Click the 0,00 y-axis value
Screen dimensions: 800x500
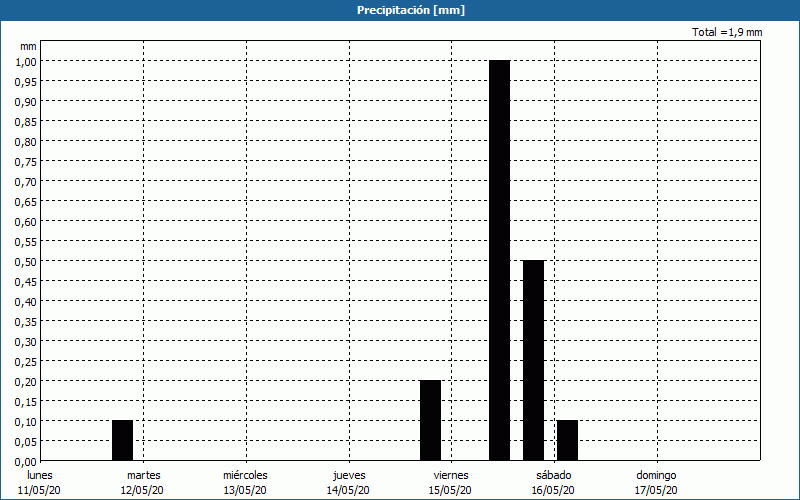(26, 461)
